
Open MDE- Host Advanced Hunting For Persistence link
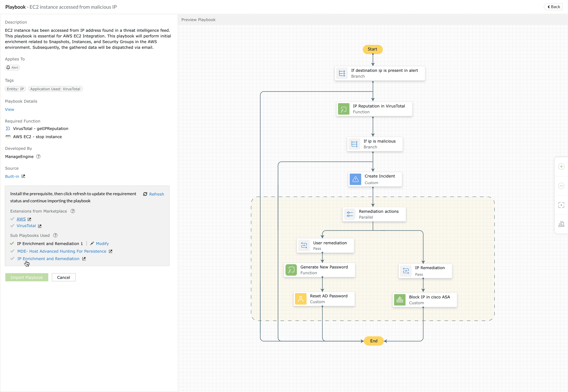(62, 251)
